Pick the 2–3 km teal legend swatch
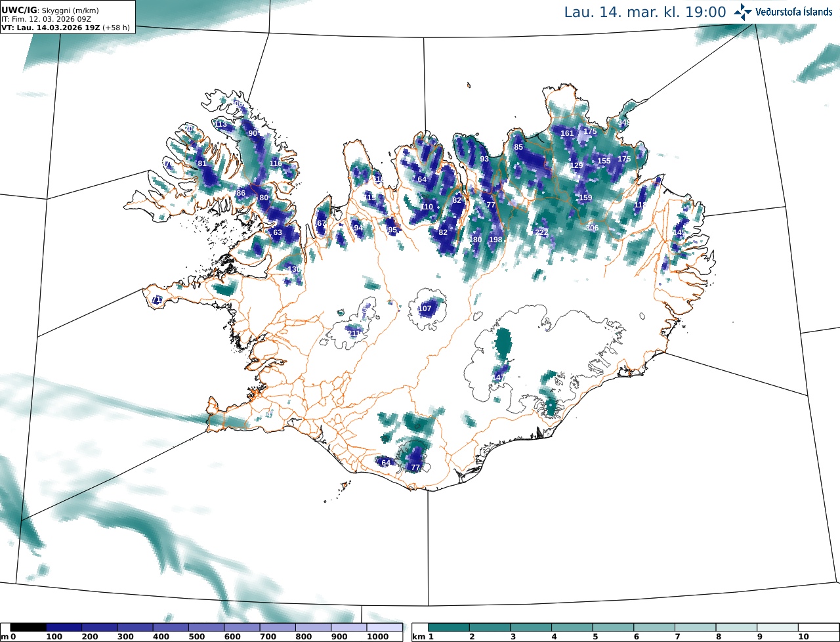 490,628
